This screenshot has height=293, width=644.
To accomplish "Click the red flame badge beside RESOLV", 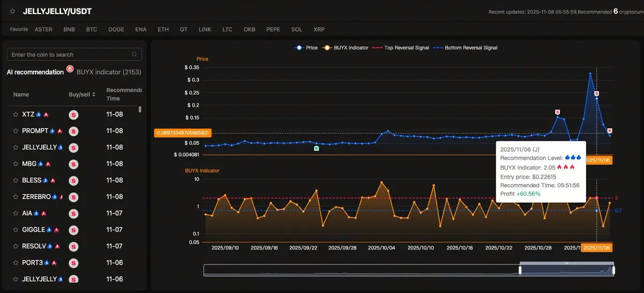I will click(x=57, y=247).
